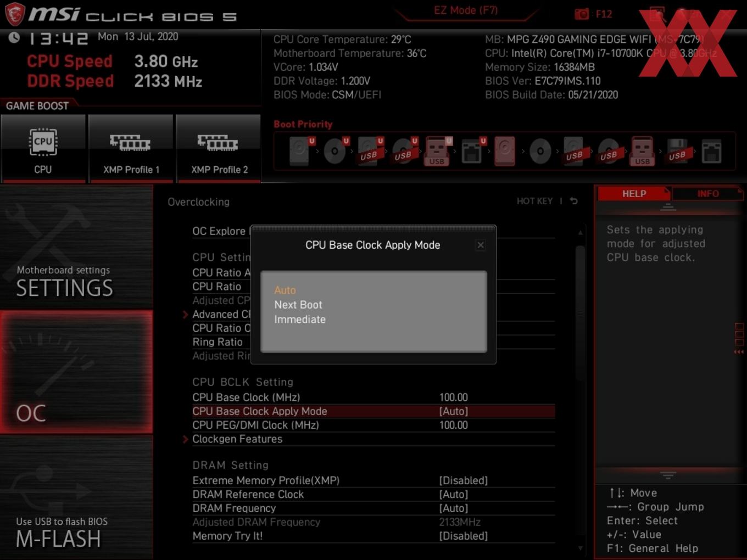
Task: Toggle the CPU Game Boost button
Action: [43, 148]
